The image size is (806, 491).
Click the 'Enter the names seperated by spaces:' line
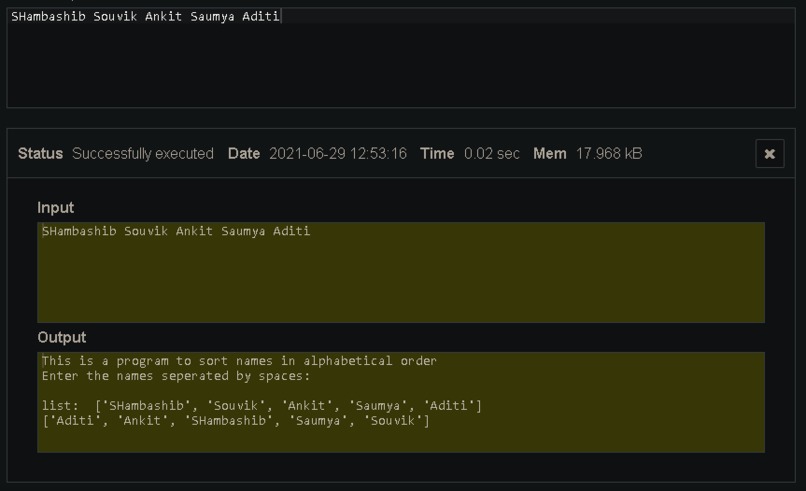click(x=176, y=376)
